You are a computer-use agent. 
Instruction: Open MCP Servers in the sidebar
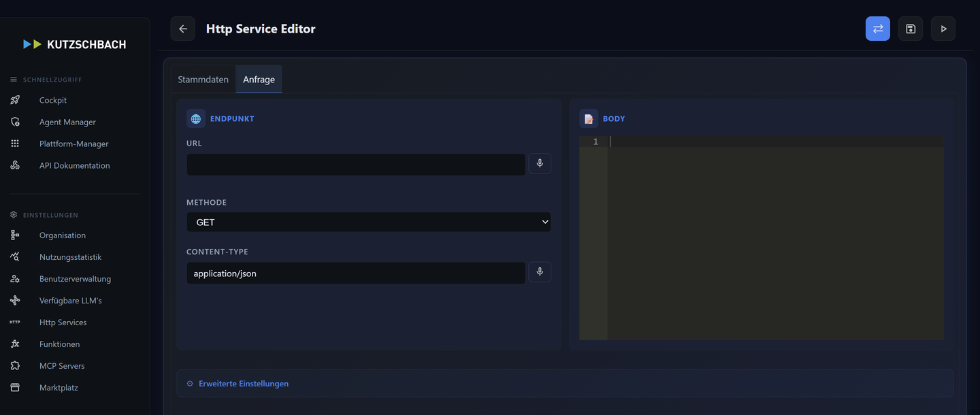pyautogui.click(x=62, y=366)
